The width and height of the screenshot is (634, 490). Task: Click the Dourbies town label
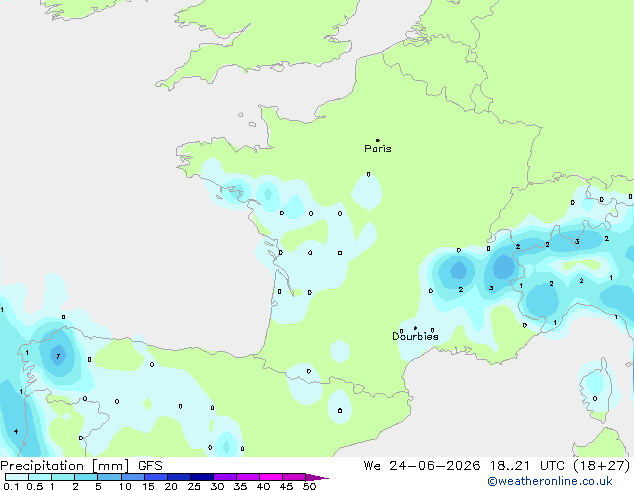(415, 336)
